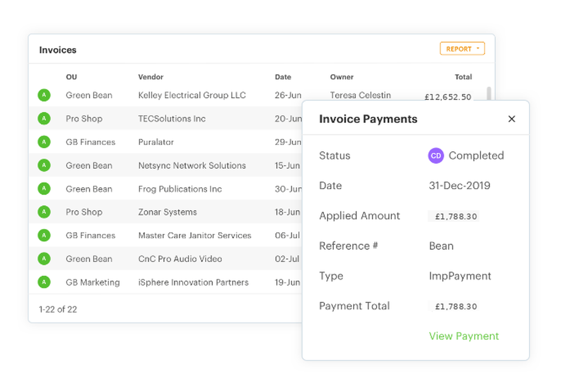Click total £12,652.50
The height and width of the screenshot is (374, 588).
[x=448, y=97]
